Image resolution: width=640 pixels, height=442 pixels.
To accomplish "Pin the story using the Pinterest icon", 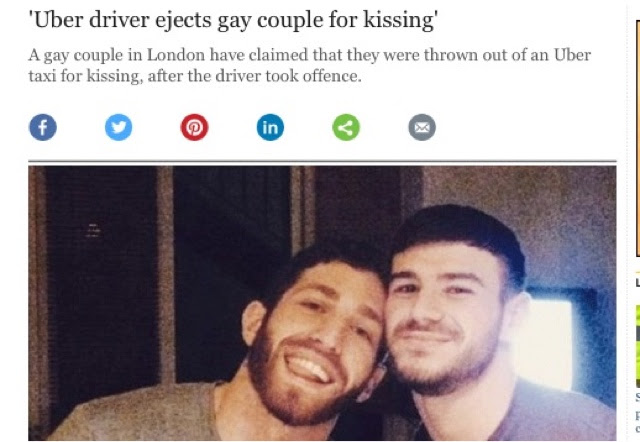I will coord(194,127).
